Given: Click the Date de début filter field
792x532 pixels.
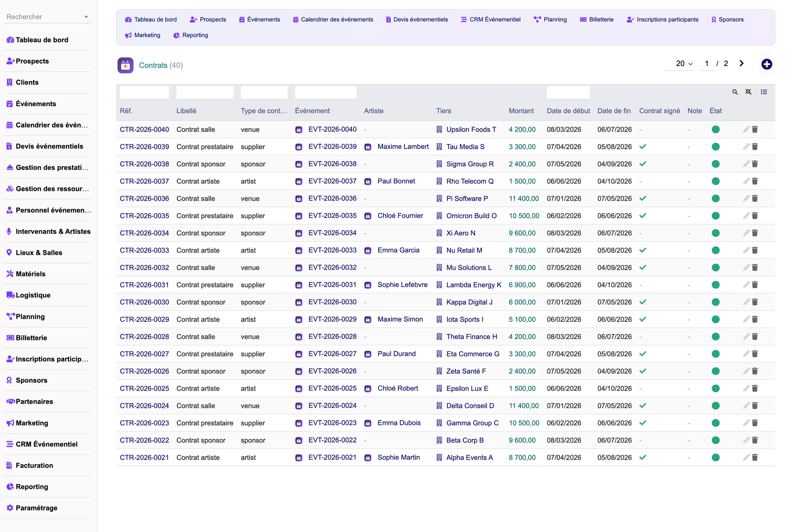Looking at the screenshot, I should 568,92.
